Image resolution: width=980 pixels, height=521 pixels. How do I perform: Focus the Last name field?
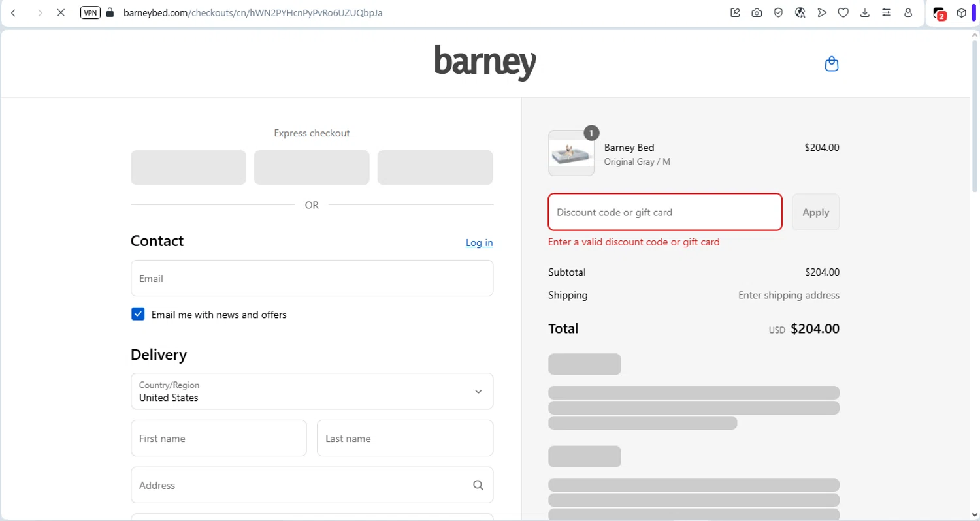405,438
